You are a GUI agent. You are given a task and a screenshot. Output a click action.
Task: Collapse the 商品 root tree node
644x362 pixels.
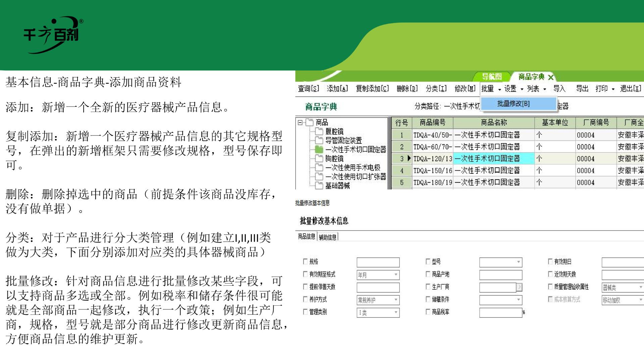tap(300, 122)
